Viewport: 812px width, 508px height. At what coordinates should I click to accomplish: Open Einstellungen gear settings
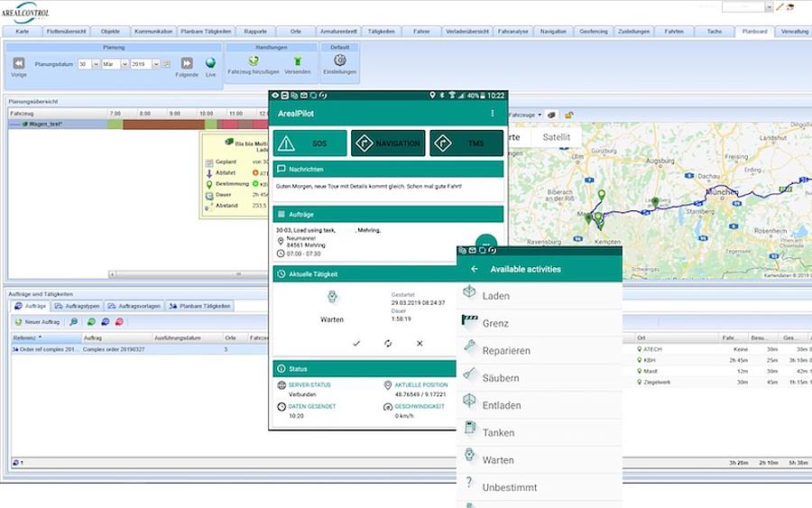pyautogui.click(x=340, y=60)
